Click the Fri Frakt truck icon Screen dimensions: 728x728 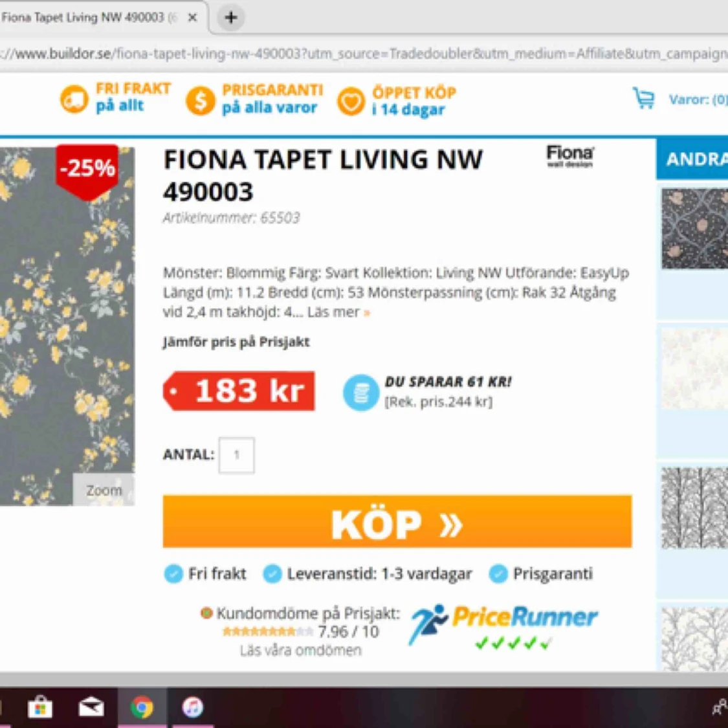74,100
